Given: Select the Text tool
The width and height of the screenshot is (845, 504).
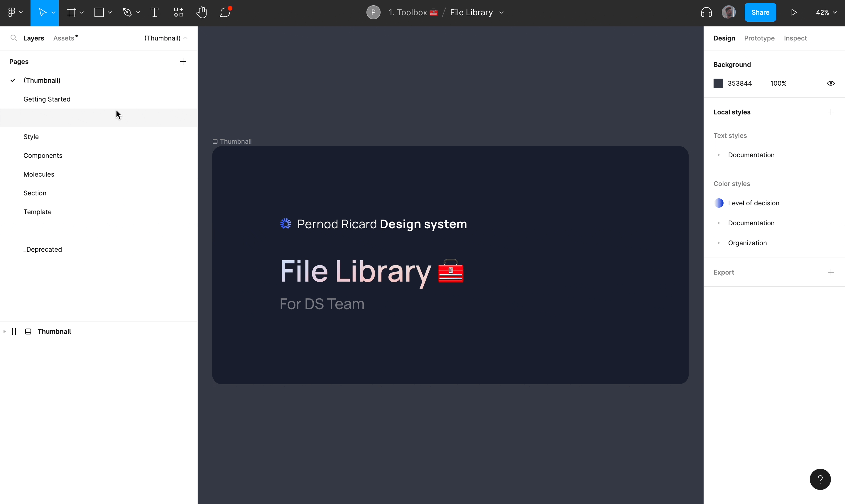Looking at the screenshot, I should click(155, 13).
